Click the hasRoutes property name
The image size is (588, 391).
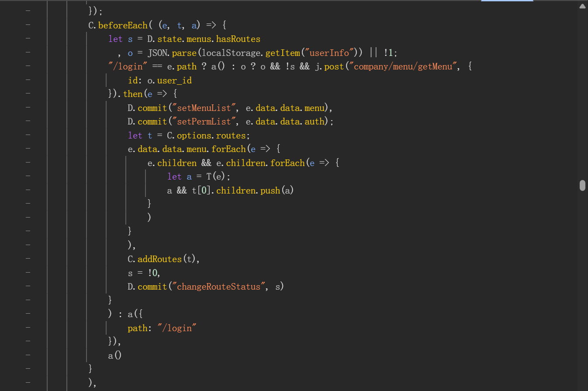238,39
